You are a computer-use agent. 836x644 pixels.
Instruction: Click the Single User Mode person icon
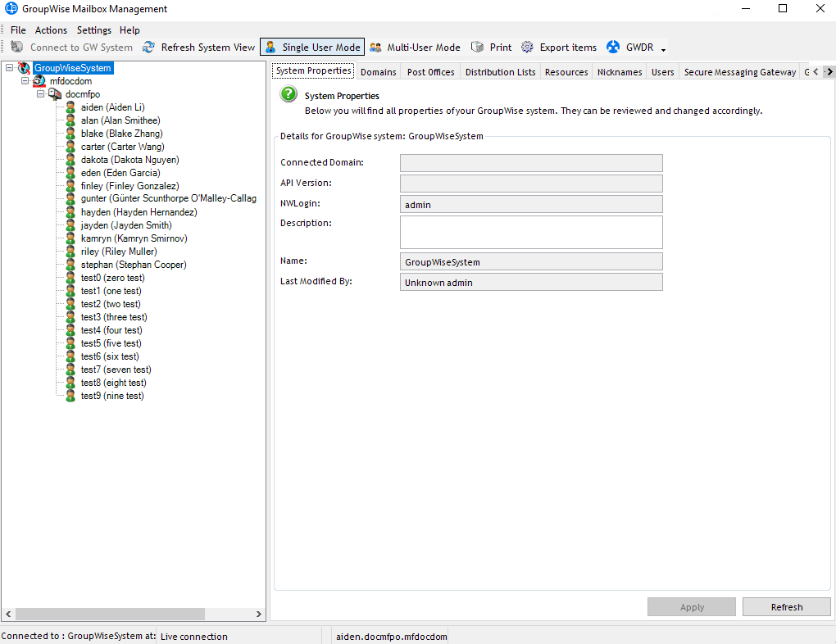coord(270,47)
